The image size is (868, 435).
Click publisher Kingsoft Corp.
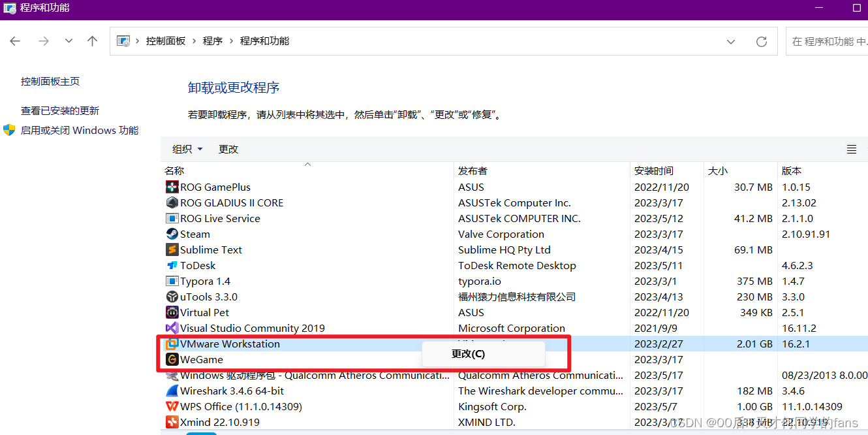pos(492,406)
